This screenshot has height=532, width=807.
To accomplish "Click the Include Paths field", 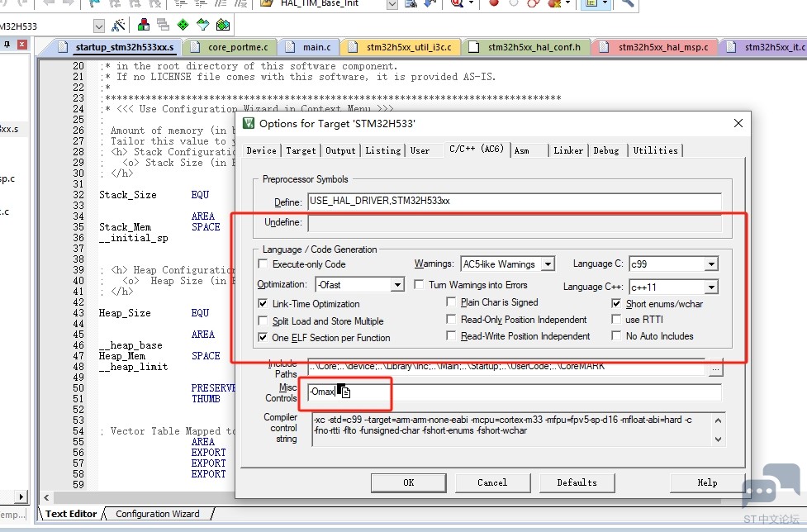I will 506,366.
